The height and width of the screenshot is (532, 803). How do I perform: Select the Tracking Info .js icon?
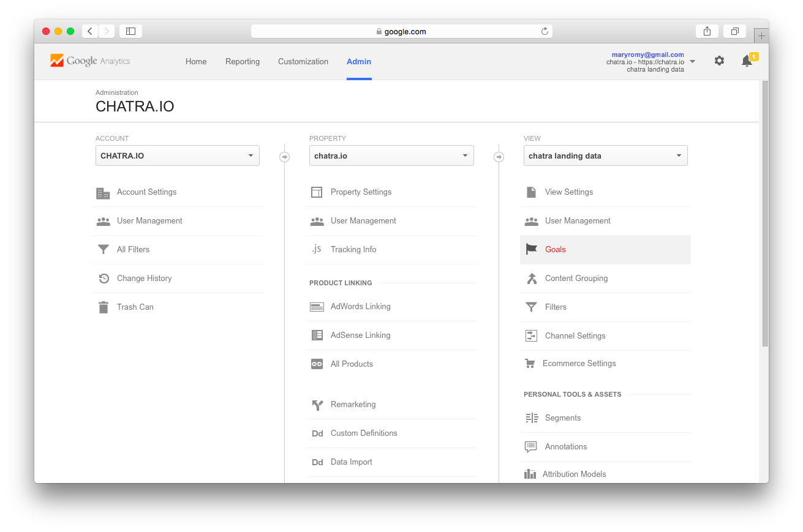point(316,249)
